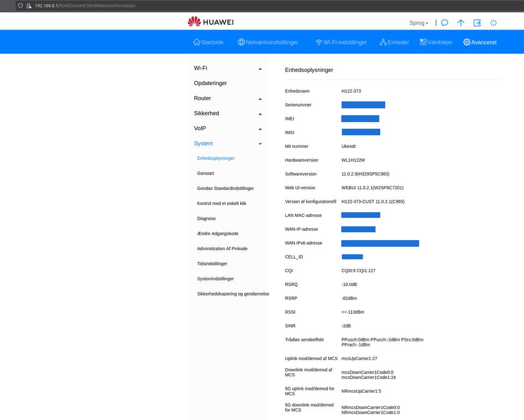Select Wi-Fi in the sidebar

(200, 68)
